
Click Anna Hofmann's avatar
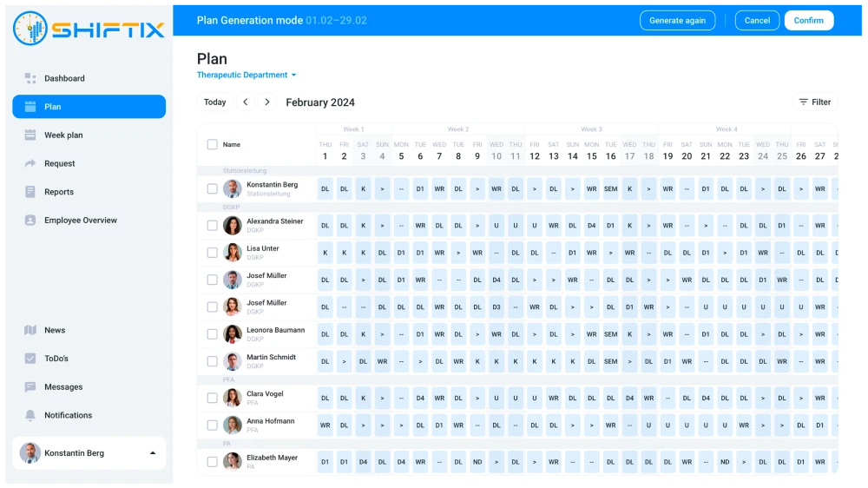[233, 425]
